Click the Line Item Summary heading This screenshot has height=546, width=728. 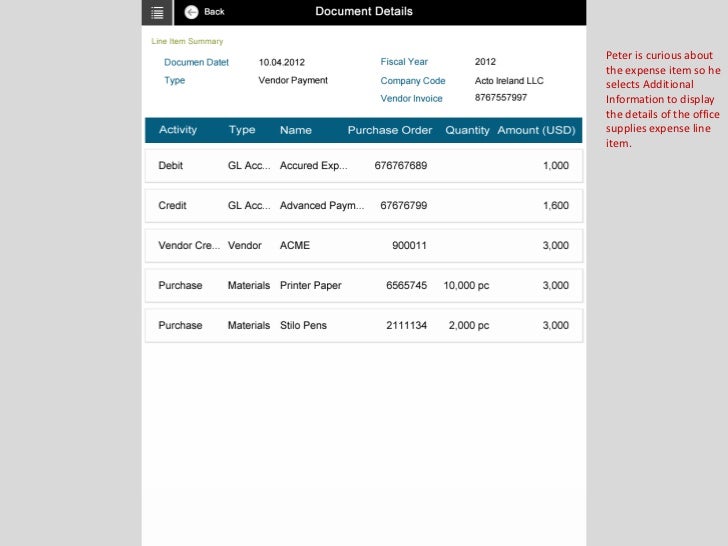[x=187, y=41]
